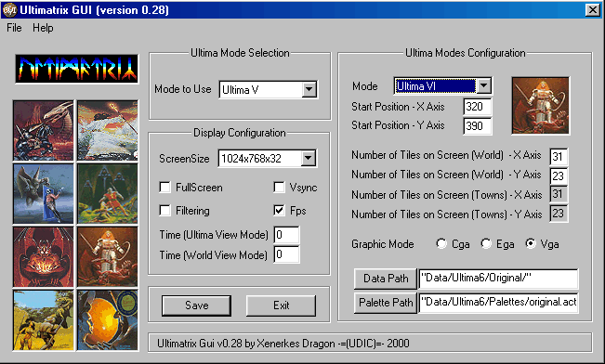
Task: Expand the Mode to Use dropdown arrow
Action: tap(309, 89)
